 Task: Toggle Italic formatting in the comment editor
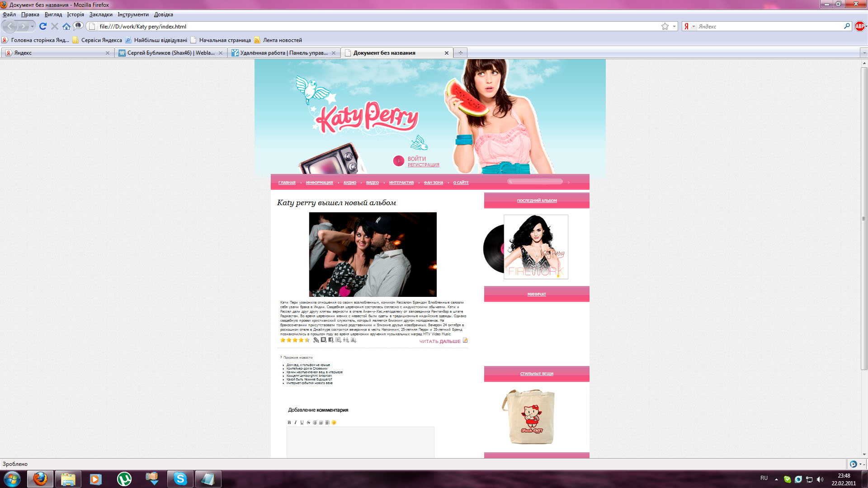pos(296,422)
